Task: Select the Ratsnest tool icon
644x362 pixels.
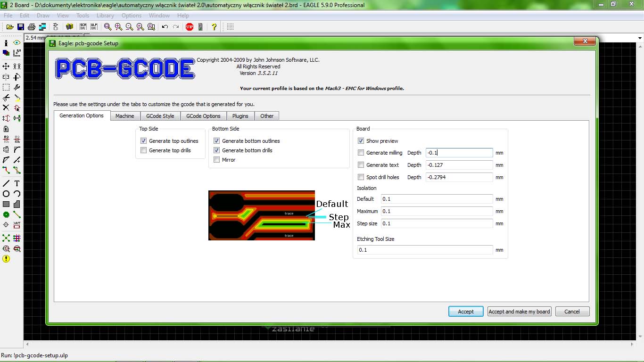Action: click(6, 238)
